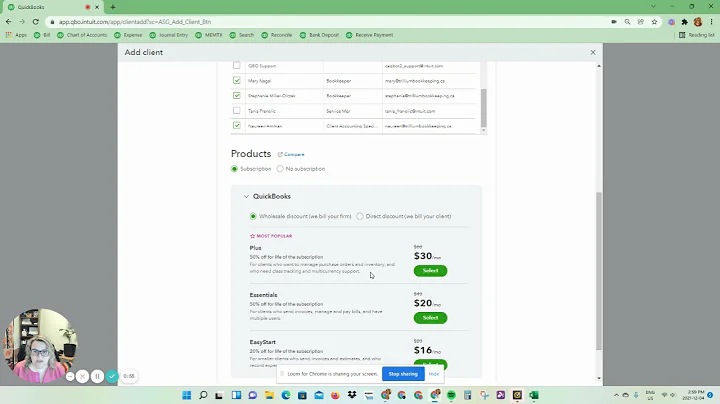Open the Mail app from the taskbar

pyautogui.click(x=319, y=395)
